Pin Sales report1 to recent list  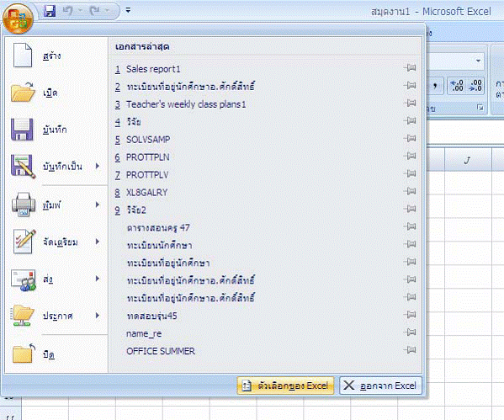click(x=410, y=68)
